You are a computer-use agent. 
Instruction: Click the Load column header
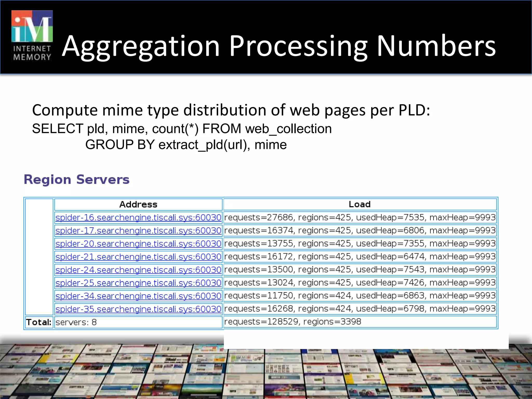360,204
